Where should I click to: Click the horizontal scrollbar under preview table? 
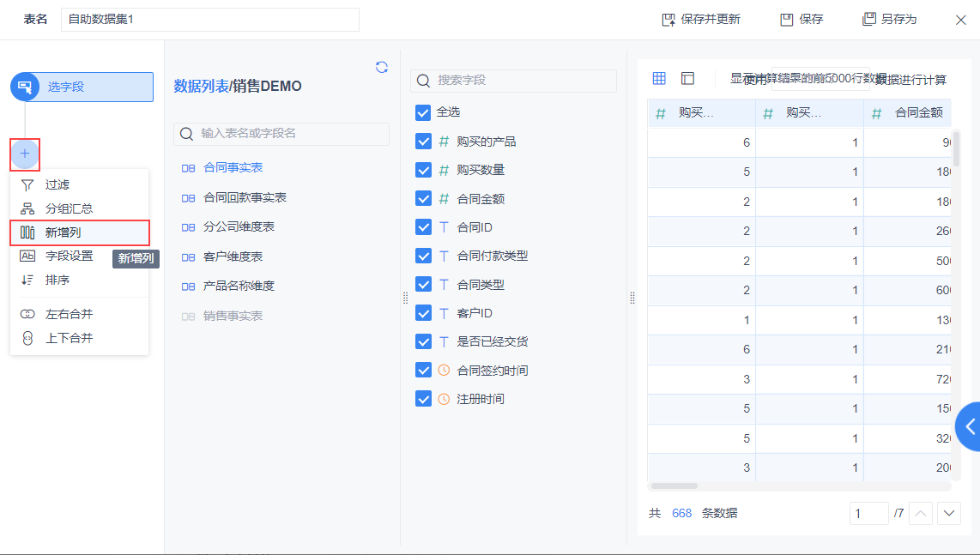point(675,486)
